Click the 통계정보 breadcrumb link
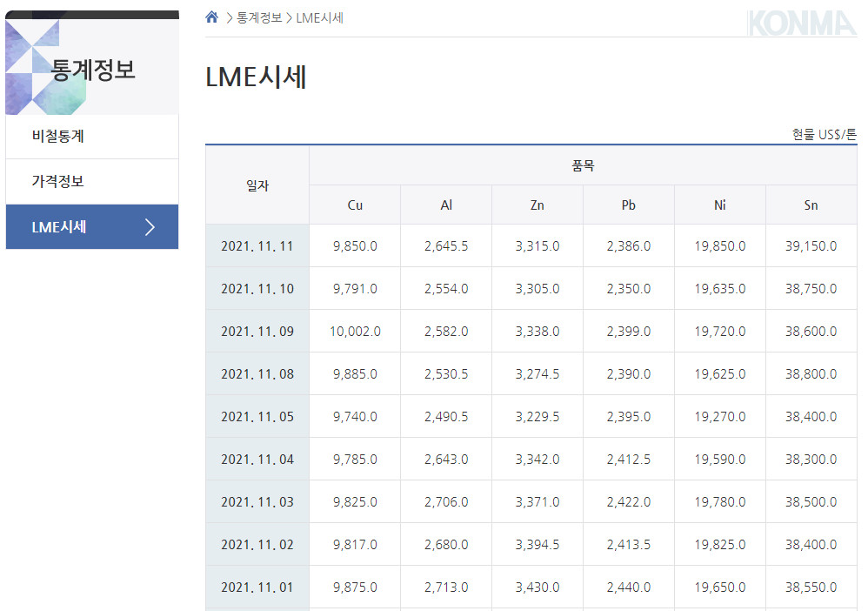This screenshot has width=868, height=611. coord(259,17)
